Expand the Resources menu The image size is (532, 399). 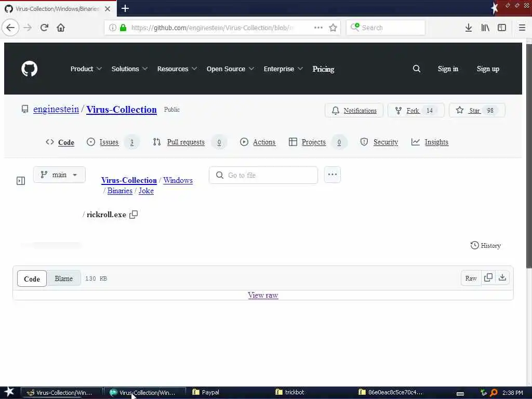177,69
